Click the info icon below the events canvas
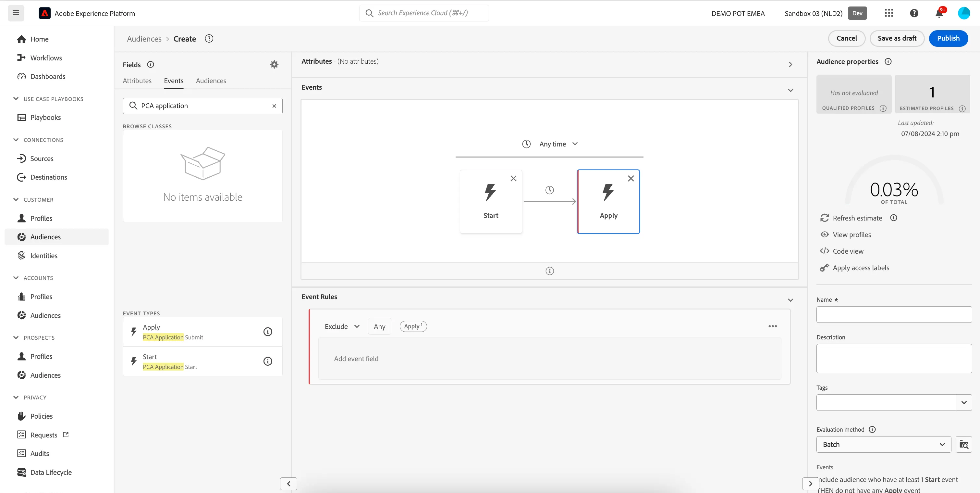The width and height of the screenshot is (980, 493). 549,271
